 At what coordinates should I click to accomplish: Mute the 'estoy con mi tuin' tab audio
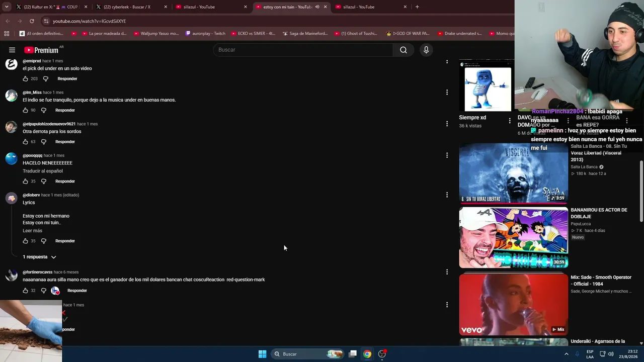click(317, 7)
